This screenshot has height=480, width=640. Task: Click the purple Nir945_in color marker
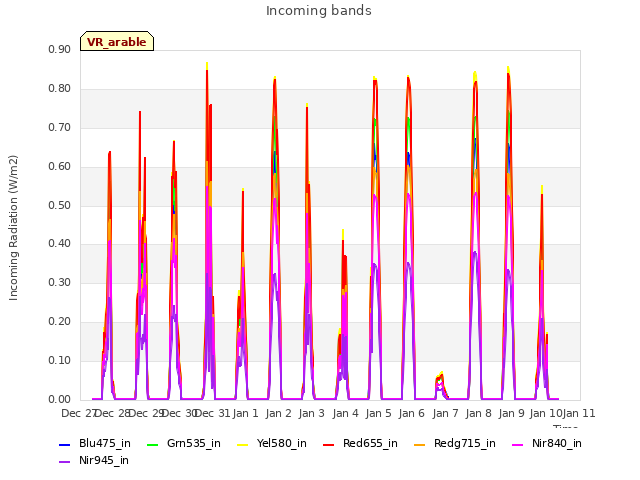[64, 462]
